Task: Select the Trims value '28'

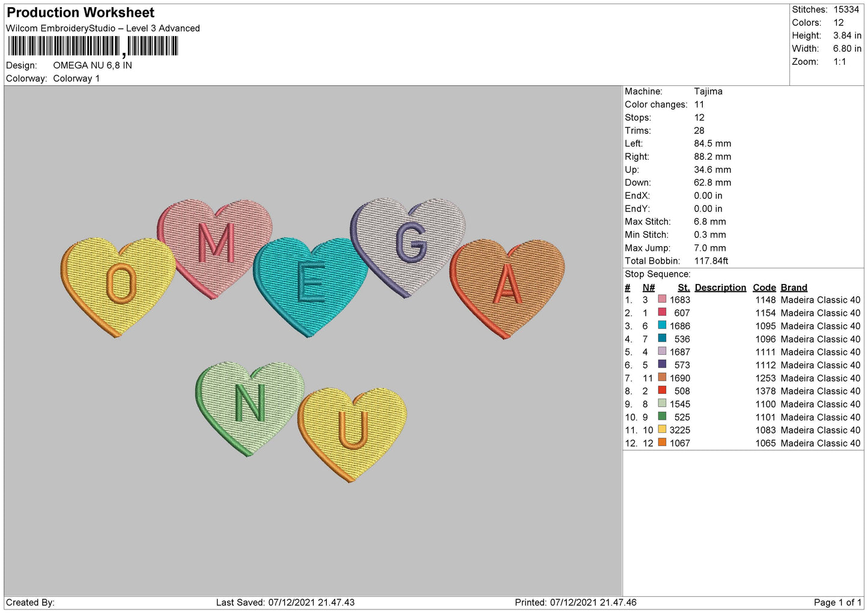Action: click(699, 130)
